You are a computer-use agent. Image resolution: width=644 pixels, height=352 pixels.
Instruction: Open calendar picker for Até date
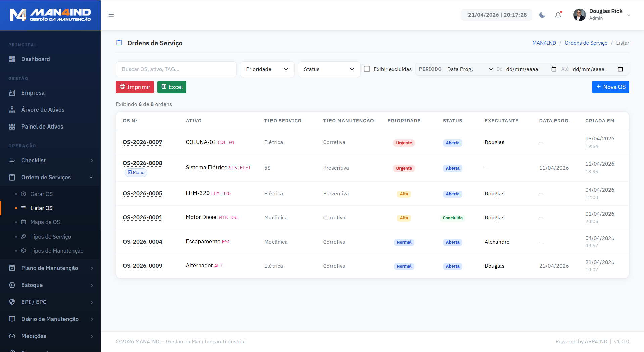(620, 69)
